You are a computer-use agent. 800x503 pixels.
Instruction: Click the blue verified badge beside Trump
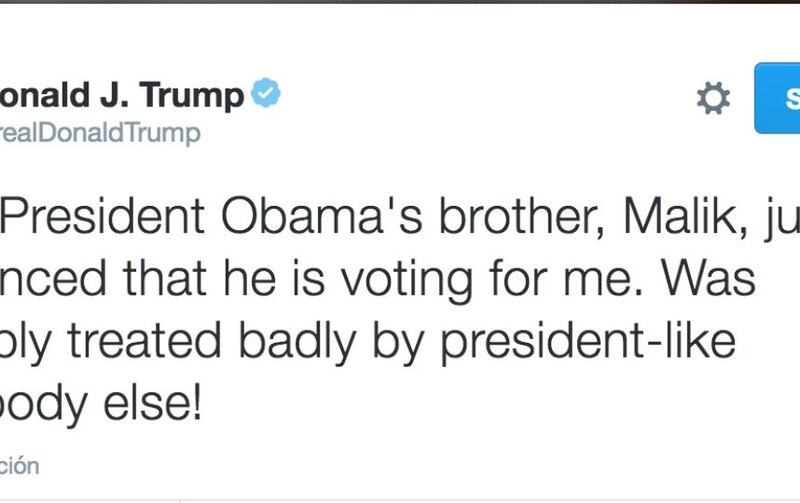click(266, 93)
